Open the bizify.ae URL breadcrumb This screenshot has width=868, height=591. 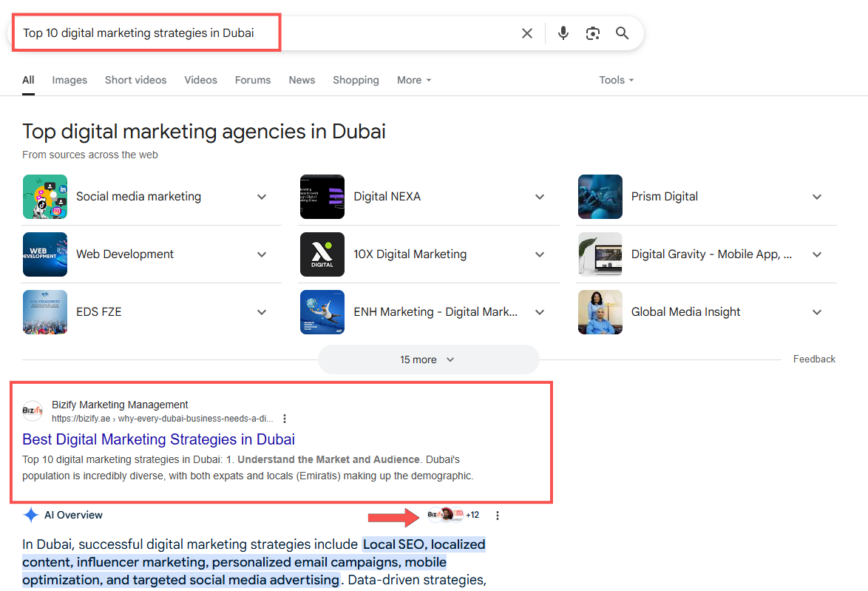click(x=162, y=419)
